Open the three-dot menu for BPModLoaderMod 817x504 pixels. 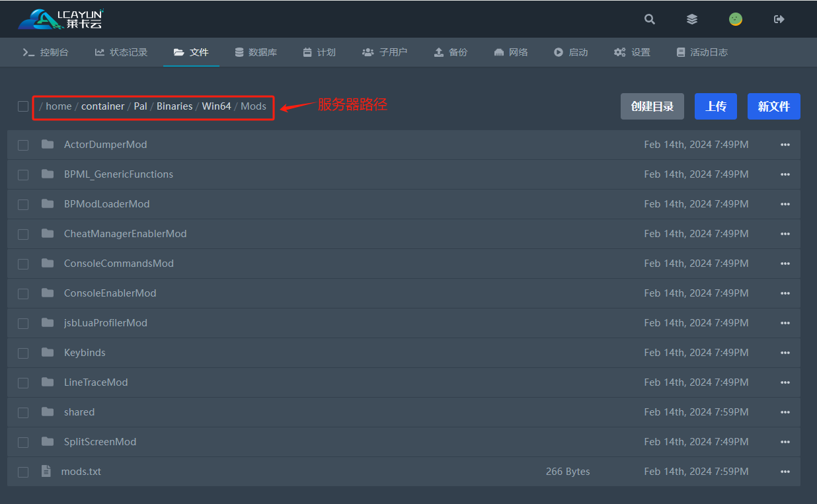point(785,204)
